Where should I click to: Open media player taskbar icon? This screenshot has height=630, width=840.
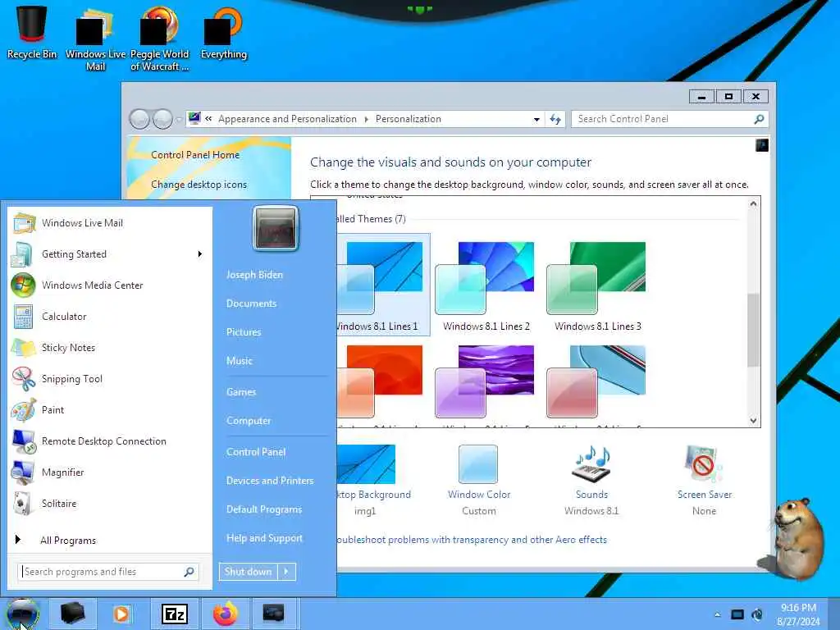[121, 614]
